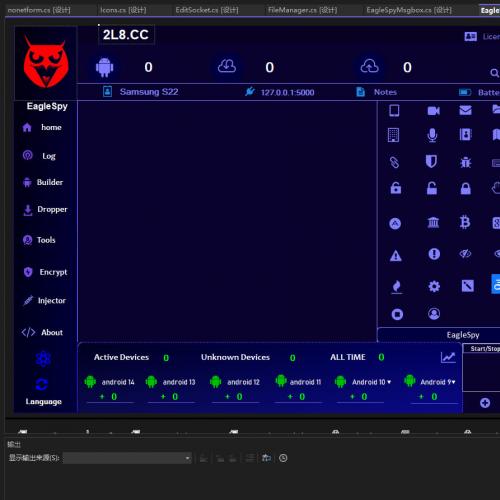The image size is (500, 500).
Task: Click the Bitcoin icon
Action: [465, 222]
